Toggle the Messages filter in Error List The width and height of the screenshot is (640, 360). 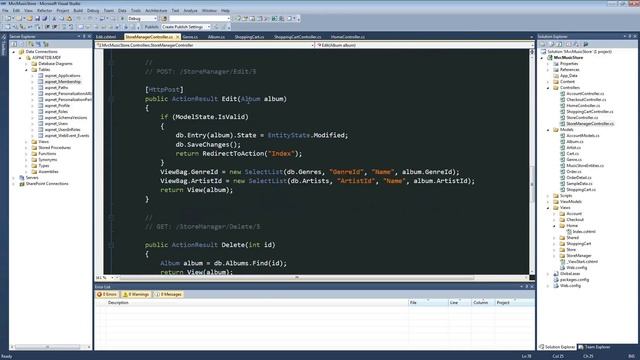coord(168,294)
